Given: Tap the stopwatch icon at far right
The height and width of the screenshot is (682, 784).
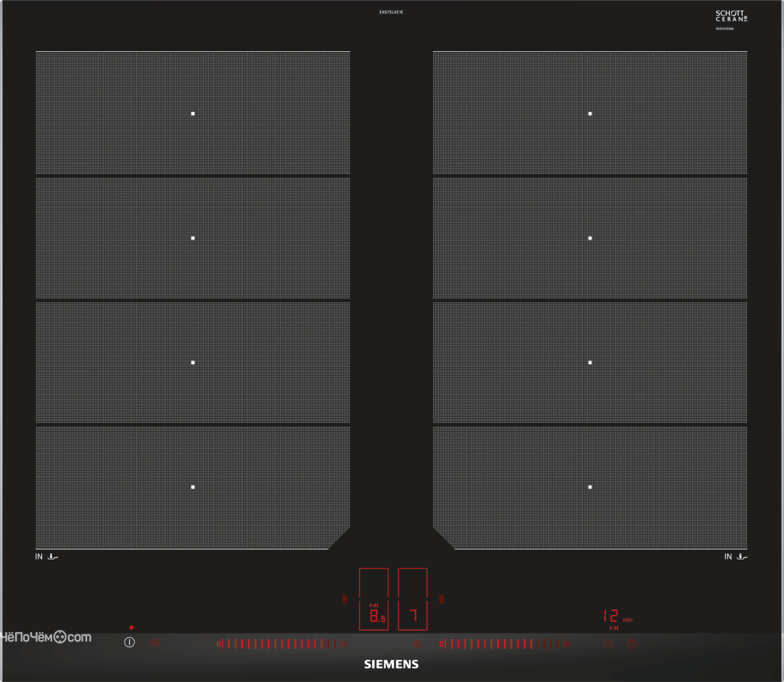Looking at the screenshot, I should pos(632,644).
